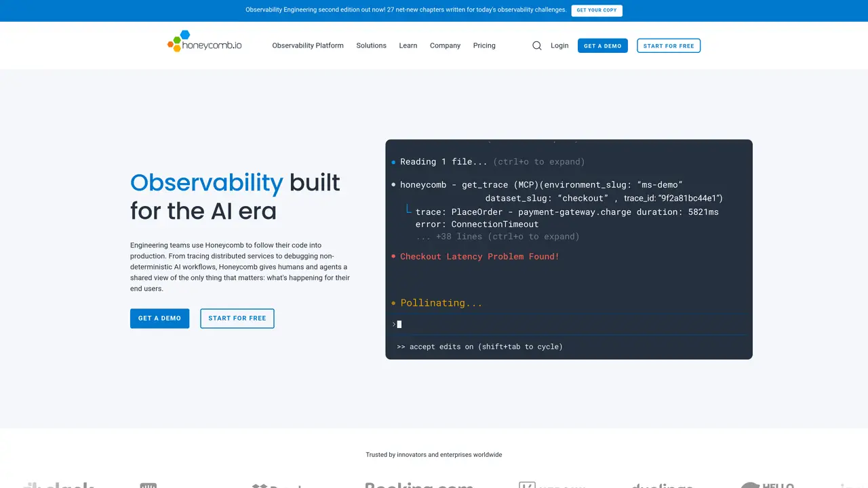
Task: Expand the Learn menu
Action: tap(408, 45)
